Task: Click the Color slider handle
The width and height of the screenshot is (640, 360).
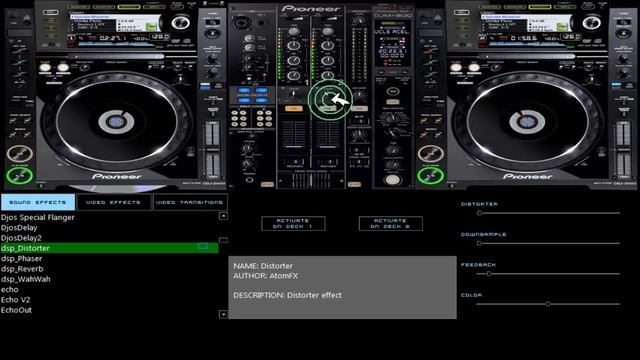Action: (x=548, y=304)
